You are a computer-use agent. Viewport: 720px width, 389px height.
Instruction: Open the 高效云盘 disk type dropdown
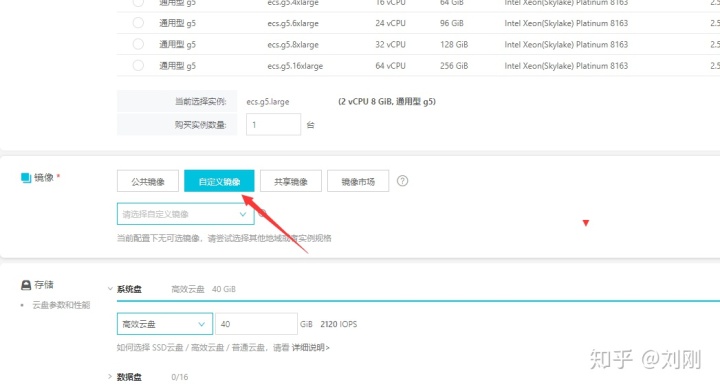[x=165, y=324]
